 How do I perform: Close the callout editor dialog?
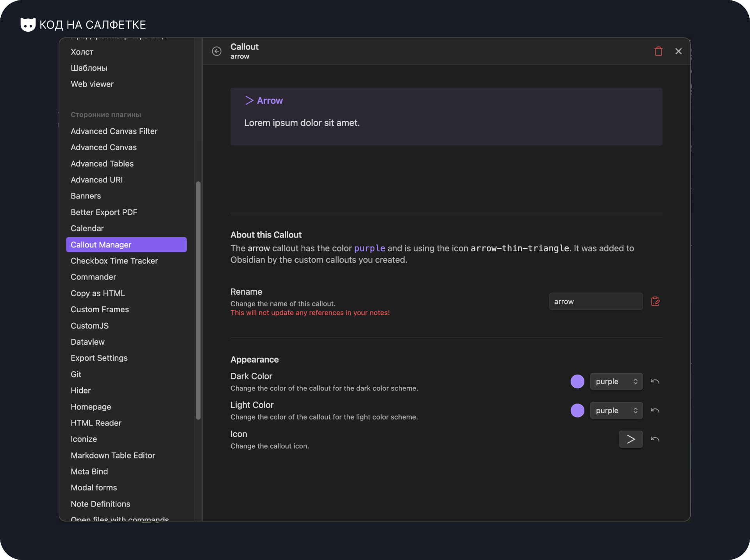679,51
